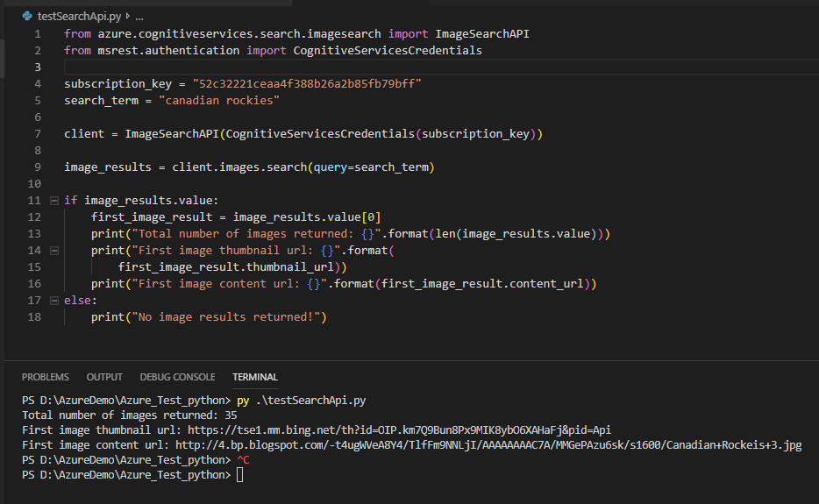
Task: Show the DEBUG CONSOLE tab
Action: click(x=177, y=377)
